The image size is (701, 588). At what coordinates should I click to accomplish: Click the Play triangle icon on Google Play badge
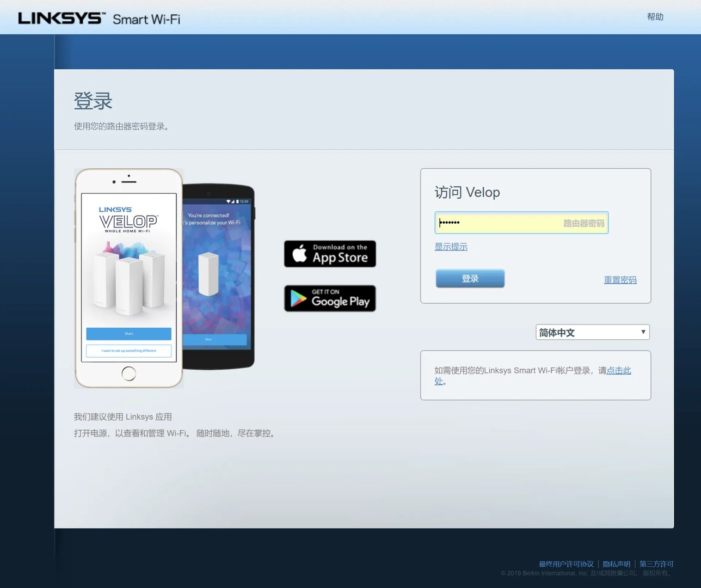(297, 298)
